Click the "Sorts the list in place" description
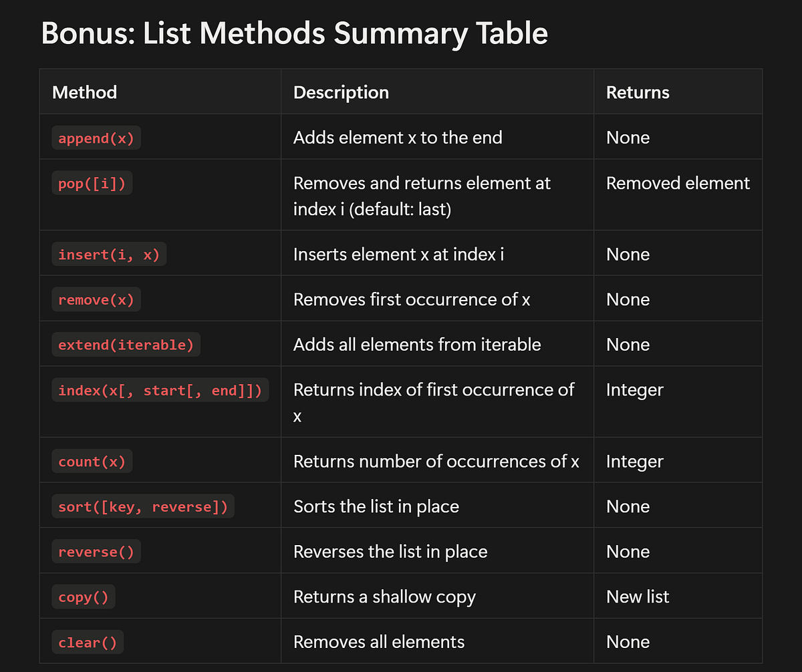This screenshot has width=802, height=672. pos(376,507)
